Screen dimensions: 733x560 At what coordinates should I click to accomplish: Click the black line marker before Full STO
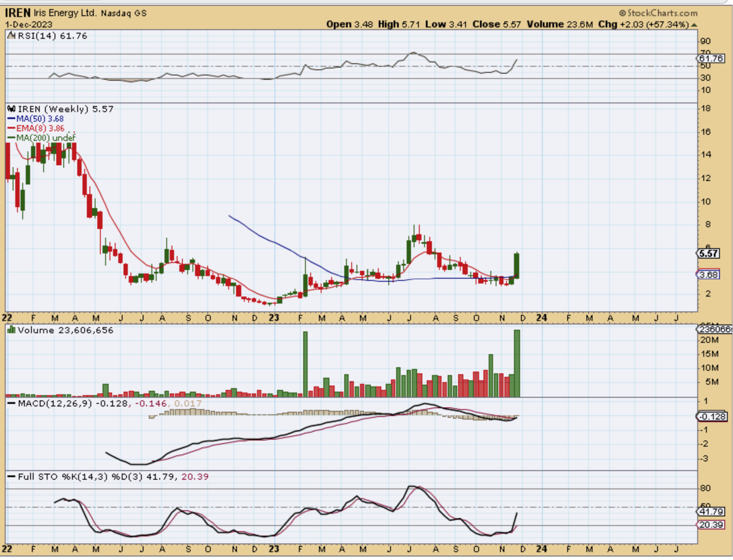(12, 477)
